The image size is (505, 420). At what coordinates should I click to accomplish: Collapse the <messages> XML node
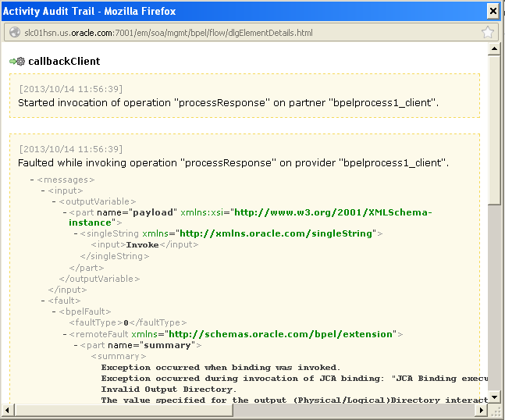click(32, 180)
